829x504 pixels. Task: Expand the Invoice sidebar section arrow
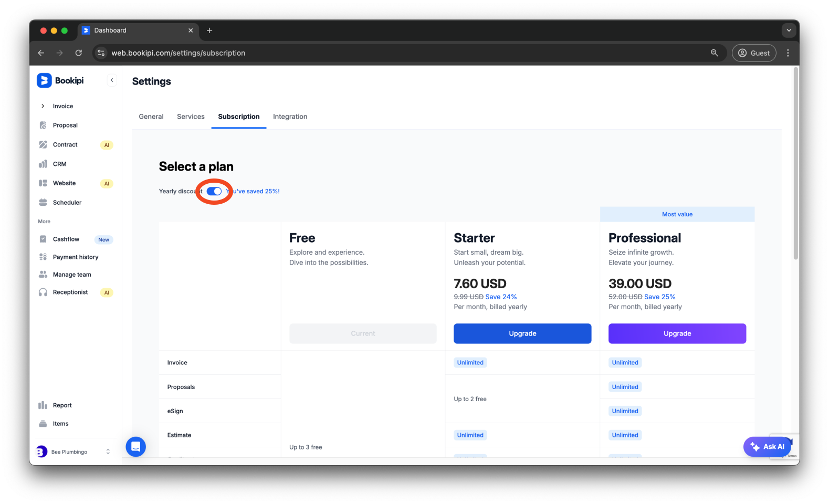click(x=43, y=106)
